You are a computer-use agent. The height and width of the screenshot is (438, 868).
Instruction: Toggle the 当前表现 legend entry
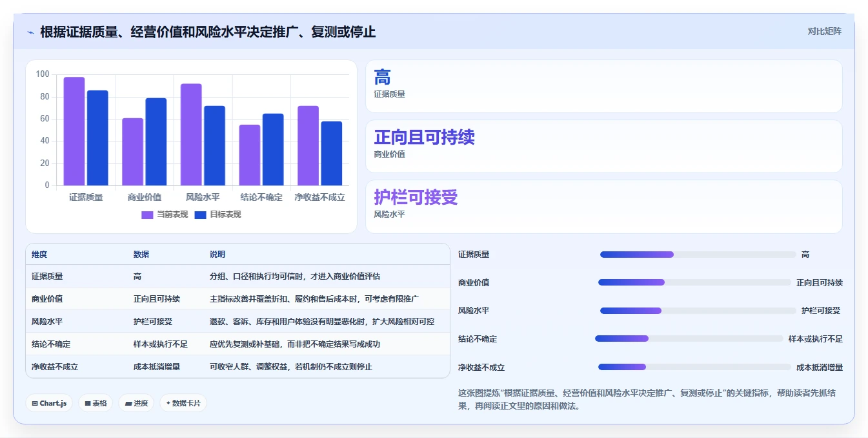point(165,214)
